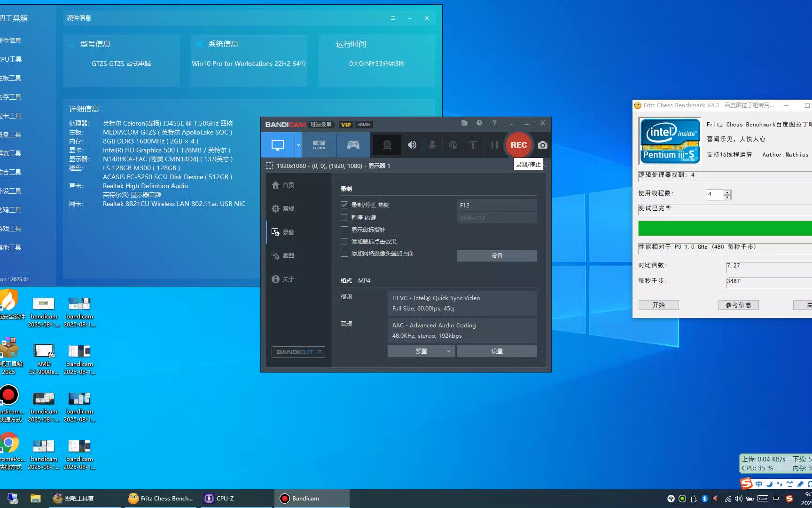Open scheduled recording clock icon

pos(479,123)
